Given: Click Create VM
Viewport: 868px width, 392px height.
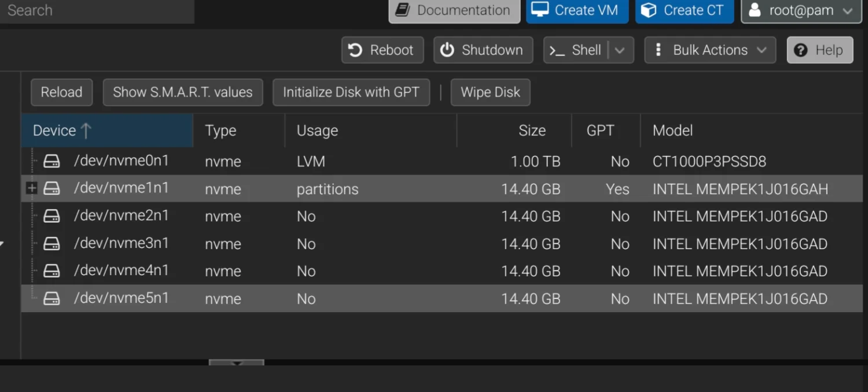Looking at the screenshot, I should (577, 10).
